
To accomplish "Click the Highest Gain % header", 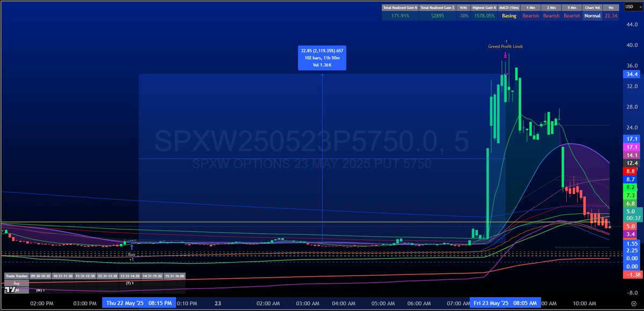I will pyautogui.click(x=484, y=8).
